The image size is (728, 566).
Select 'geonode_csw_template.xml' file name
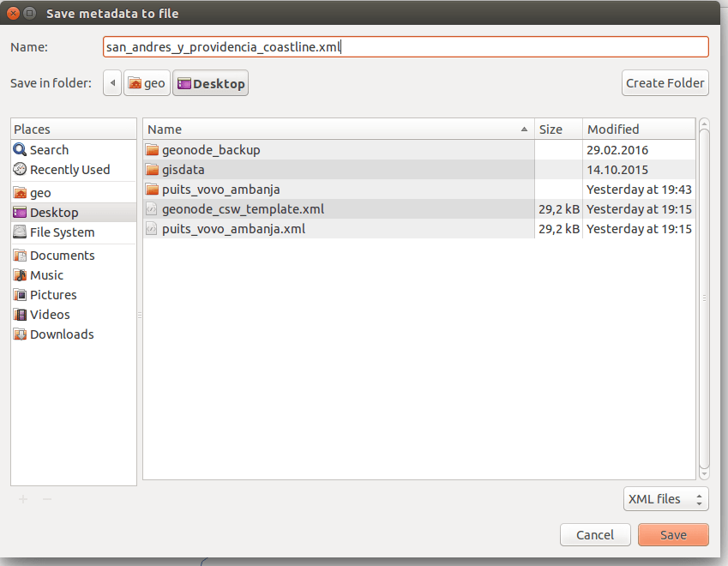tap(243, 209)
